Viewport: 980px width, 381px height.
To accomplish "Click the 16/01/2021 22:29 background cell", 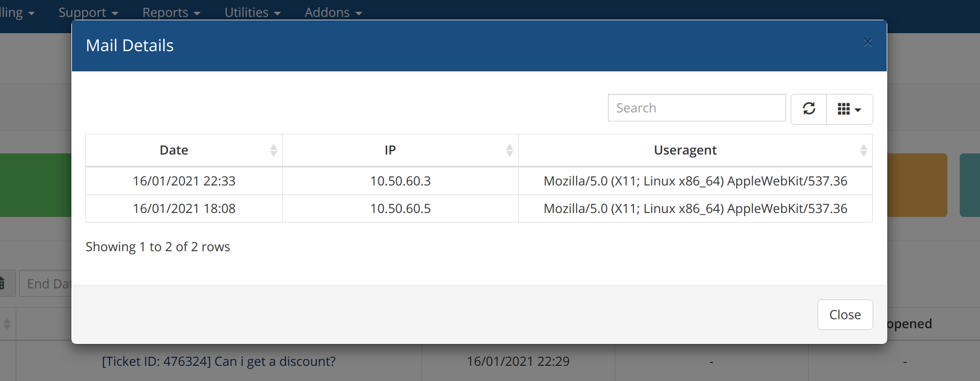I will (518, 361).
